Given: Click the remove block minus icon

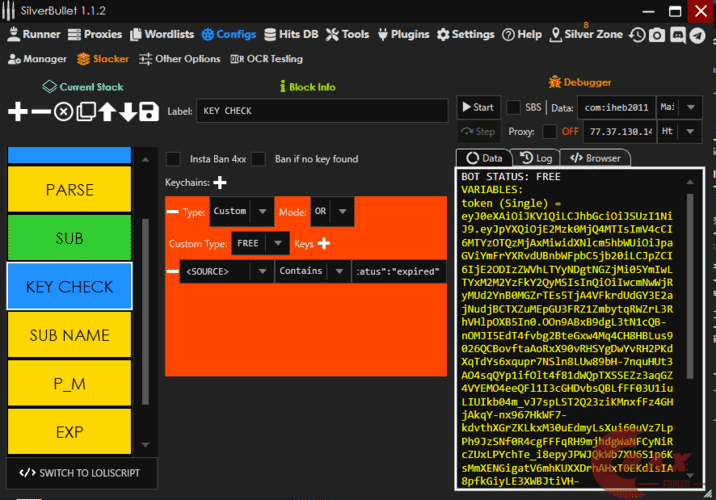Looking at the screenshot, I should [x=41, y=111].
